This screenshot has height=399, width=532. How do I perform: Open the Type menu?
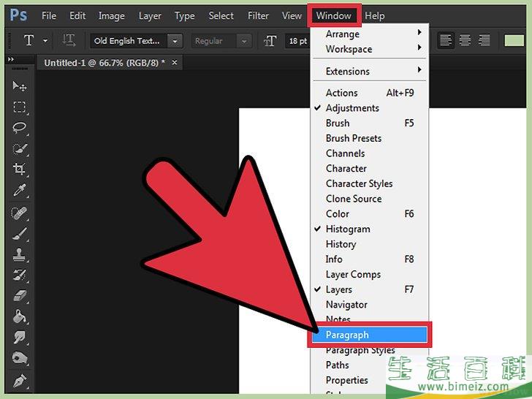point(184,16)
